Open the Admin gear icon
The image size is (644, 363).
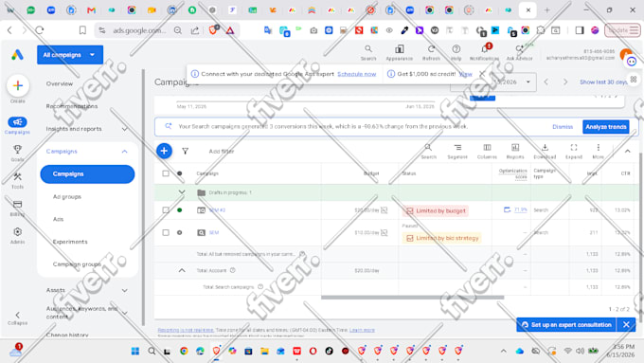[17, 232]
